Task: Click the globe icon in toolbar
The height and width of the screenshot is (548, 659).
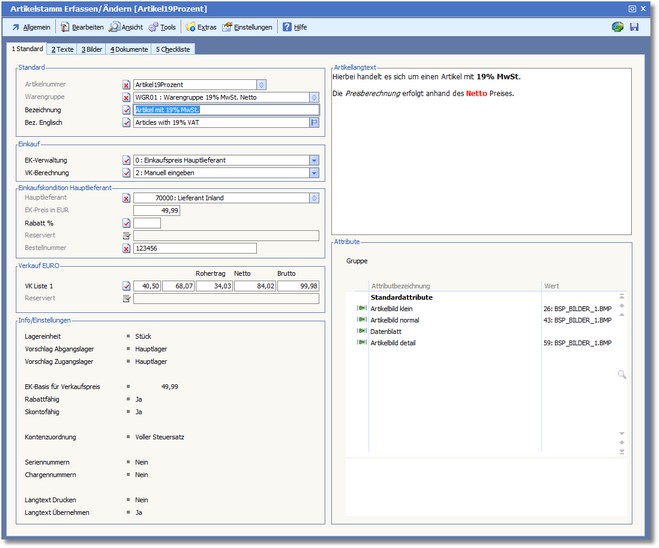Action: pos(617,27)
